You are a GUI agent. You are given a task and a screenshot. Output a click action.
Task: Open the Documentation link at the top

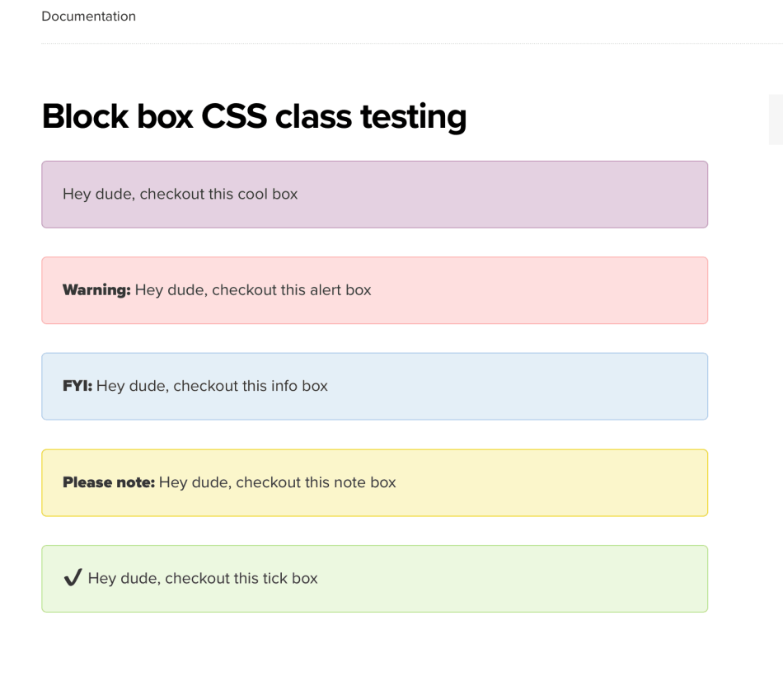click(x=88, y=16)
